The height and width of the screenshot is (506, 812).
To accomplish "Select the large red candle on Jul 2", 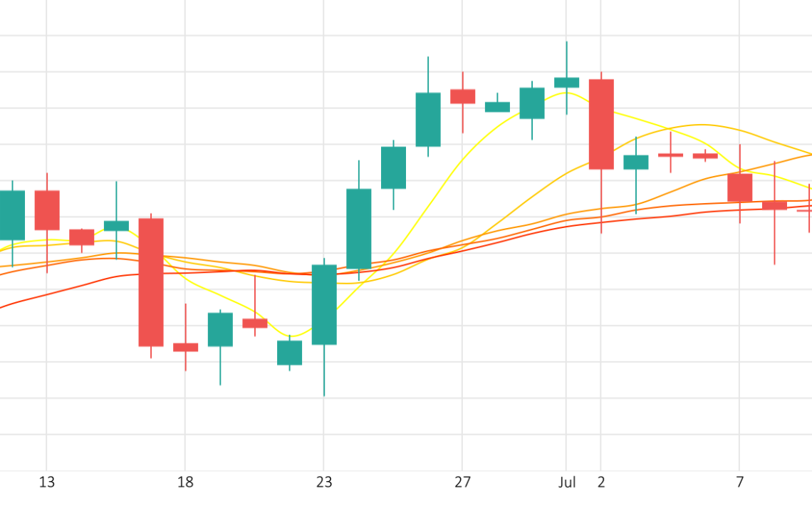I will tap(601, 124).
